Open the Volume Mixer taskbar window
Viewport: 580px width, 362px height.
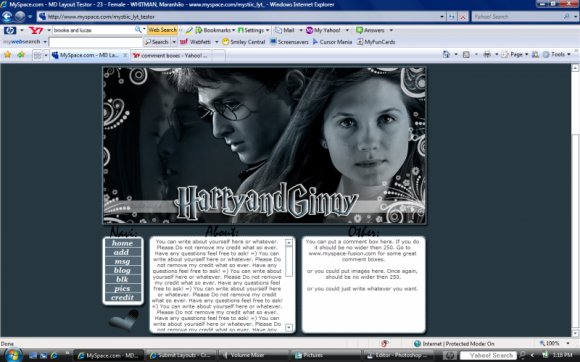(x=253, y=355)
